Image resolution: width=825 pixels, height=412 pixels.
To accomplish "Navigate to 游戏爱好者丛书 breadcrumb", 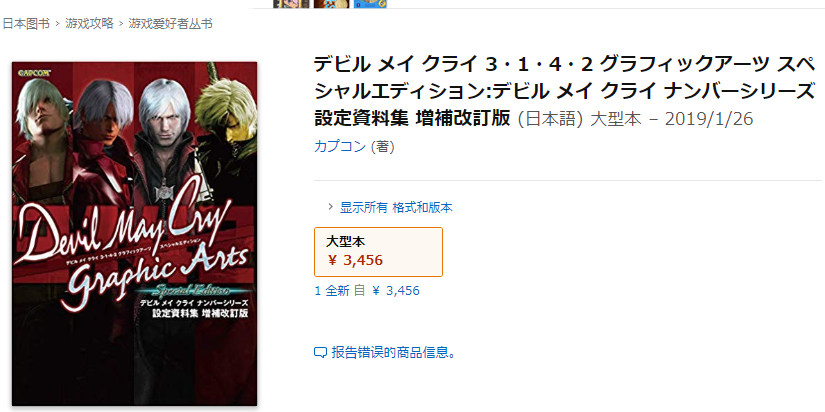I will click(170, 24).
